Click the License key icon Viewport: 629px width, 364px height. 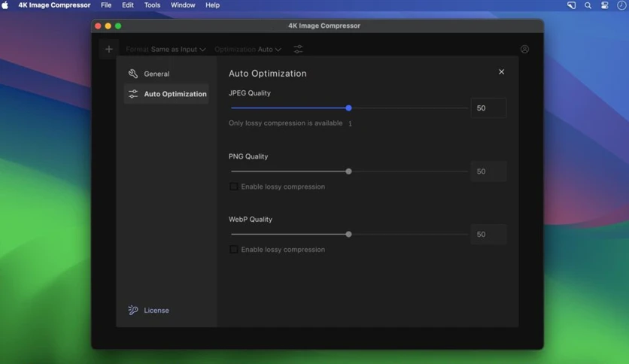(x=132, y=310)
